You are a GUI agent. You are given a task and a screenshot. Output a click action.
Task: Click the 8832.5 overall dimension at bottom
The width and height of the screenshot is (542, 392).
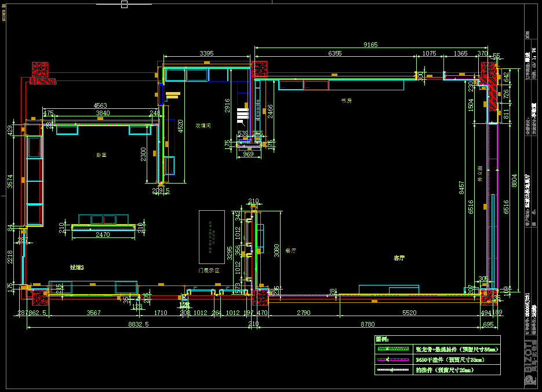138,325
